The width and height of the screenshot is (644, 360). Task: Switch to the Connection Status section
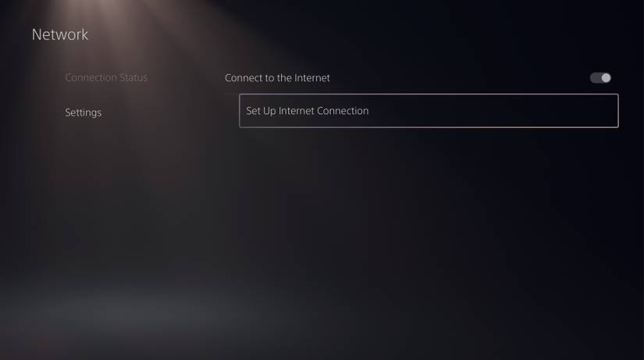106,77
